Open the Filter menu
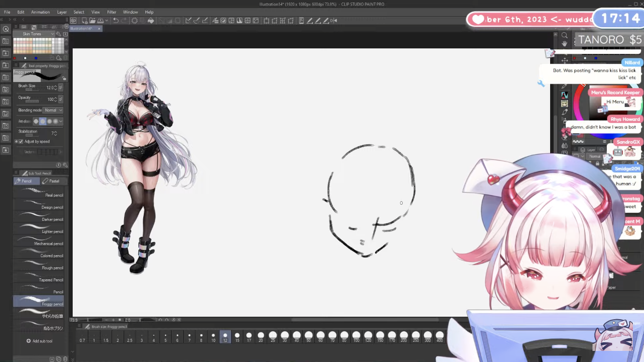644x362 pixels. [112, 12]
